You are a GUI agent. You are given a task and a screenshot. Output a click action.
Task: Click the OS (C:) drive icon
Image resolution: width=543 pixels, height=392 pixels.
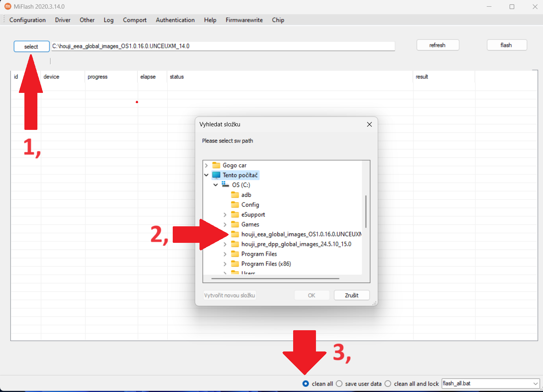point(225,185)
